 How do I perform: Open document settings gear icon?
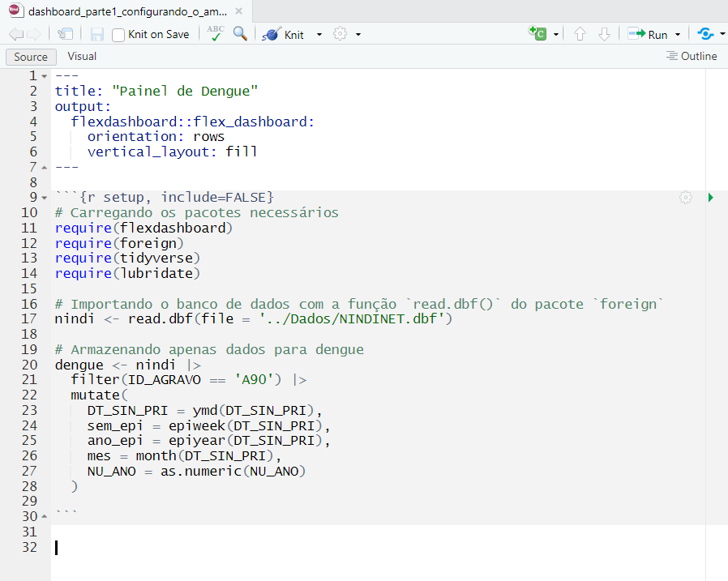pyautogui.click(x=340, y=34)
